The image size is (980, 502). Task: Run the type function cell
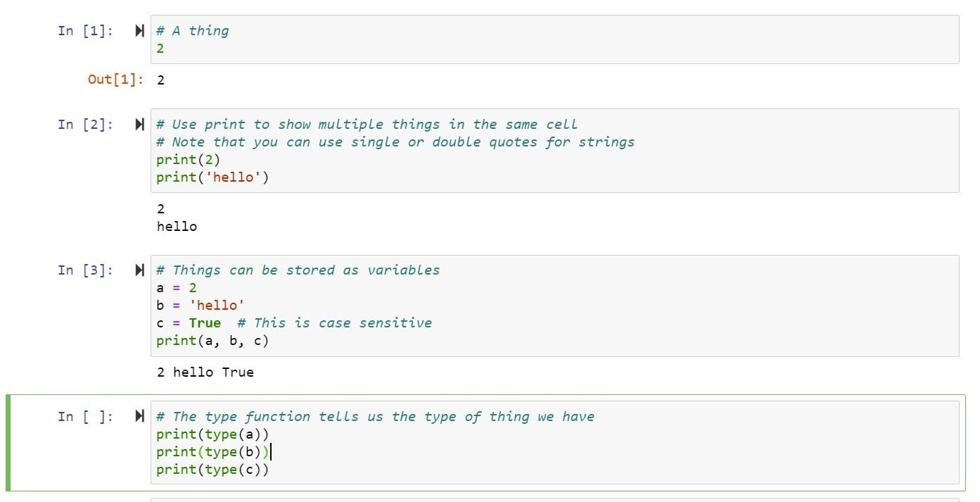[139, 417]
